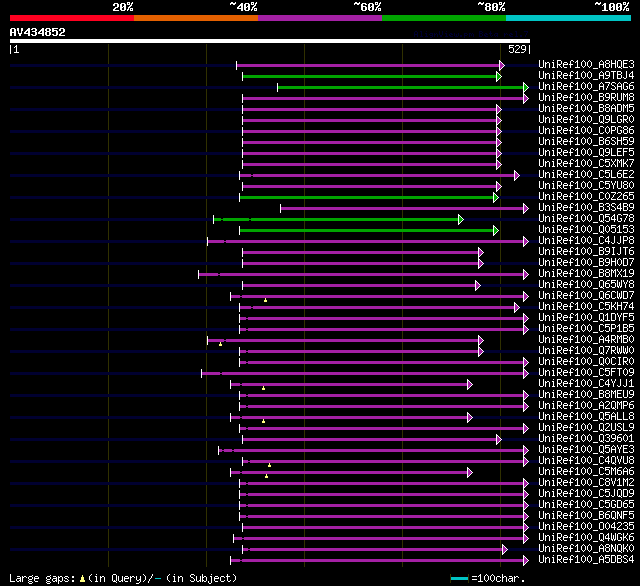Open the UniRef100_B9H0D7 entry

[x=586, y=262]
